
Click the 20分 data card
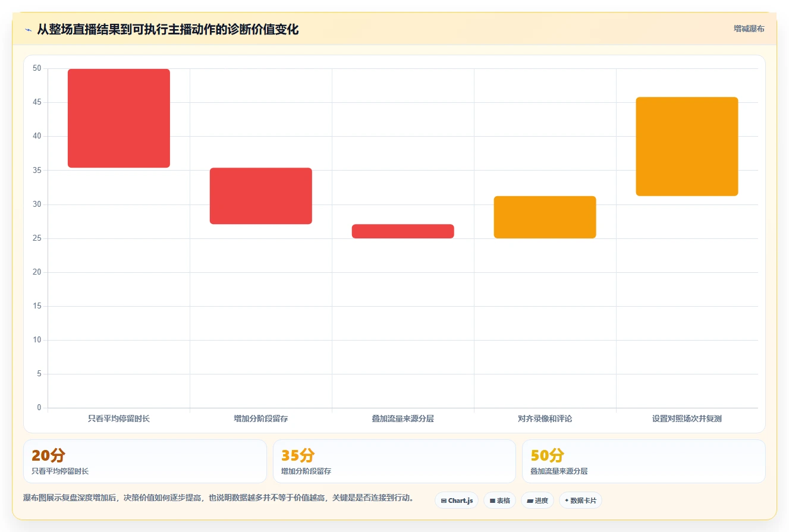[145, 461]
